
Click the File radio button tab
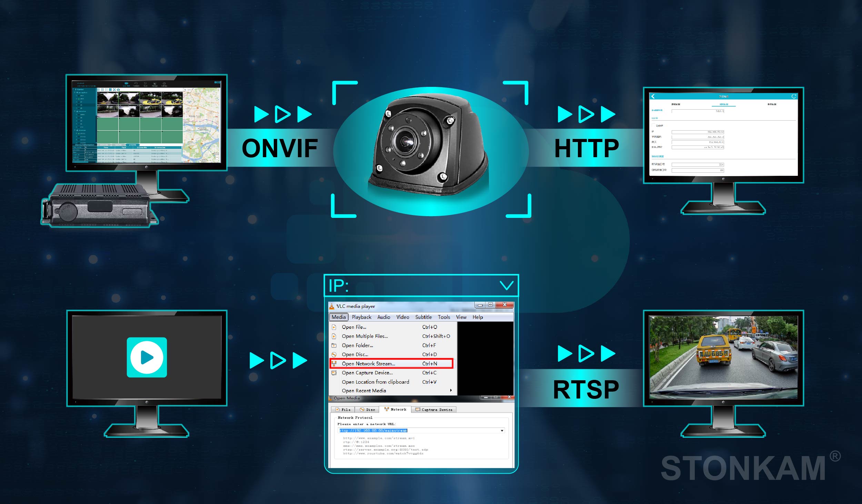pos(344,410)
